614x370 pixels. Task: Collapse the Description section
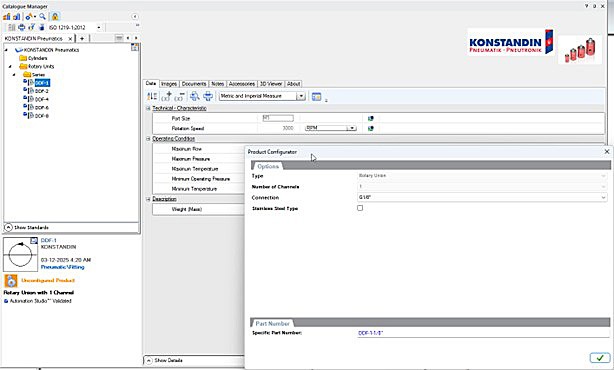pyautogui.click(x=148, y=199)
